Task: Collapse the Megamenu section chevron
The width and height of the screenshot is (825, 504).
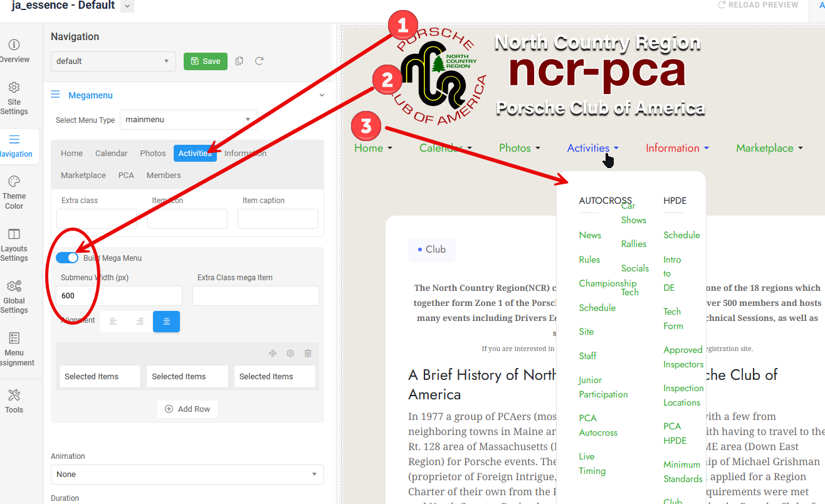Action: 322,95
